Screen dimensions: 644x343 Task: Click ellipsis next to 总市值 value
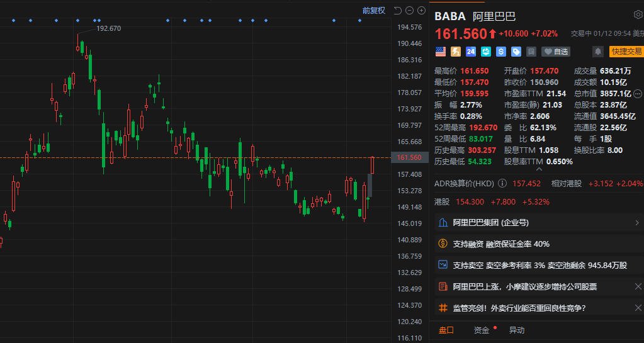click(x=638, y=94)
